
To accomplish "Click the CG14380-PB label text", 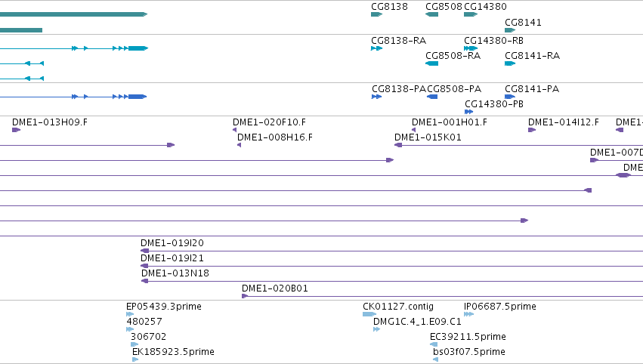I will coord(494,104).
